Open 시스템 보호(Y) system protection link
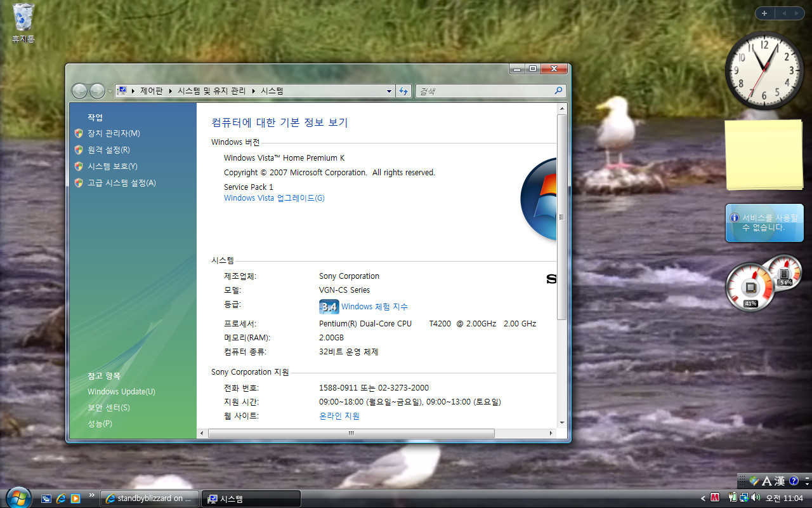Viewport: 812px width, 508px height. (112, 166)
